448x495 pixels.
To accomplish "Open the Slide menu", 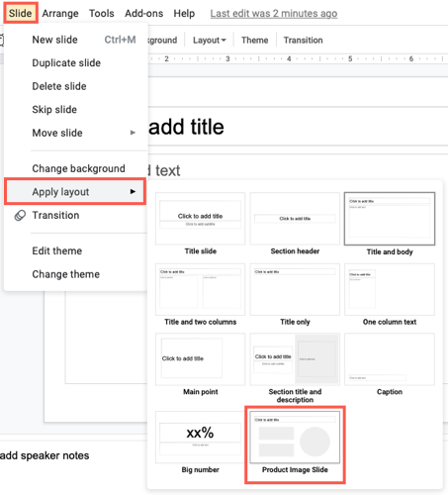I will tap(21, 13).
